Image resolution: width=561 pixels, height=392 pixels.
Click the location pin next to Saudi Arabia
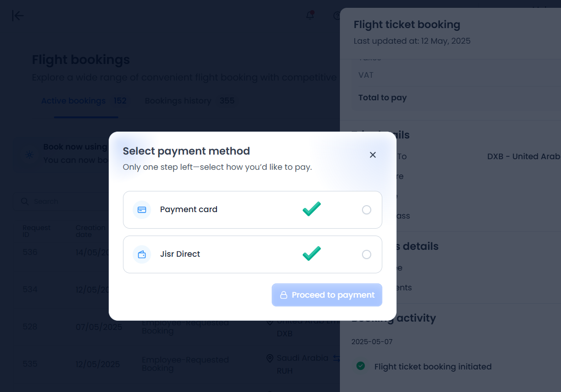[x=270, y=358]
